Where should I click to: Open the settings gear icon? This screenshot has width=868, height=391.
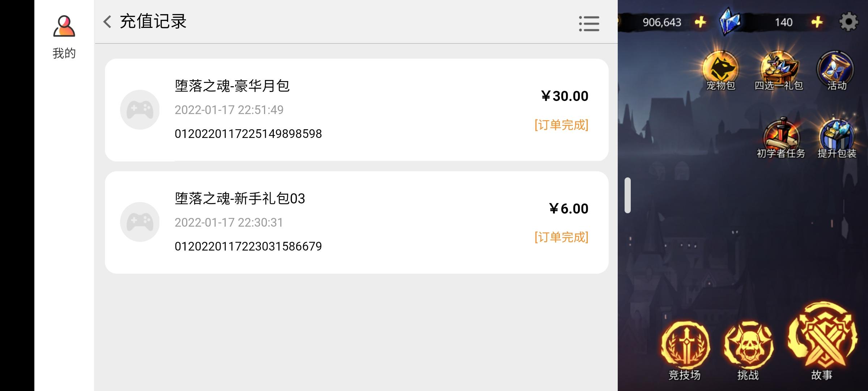(x=848, y=22)
